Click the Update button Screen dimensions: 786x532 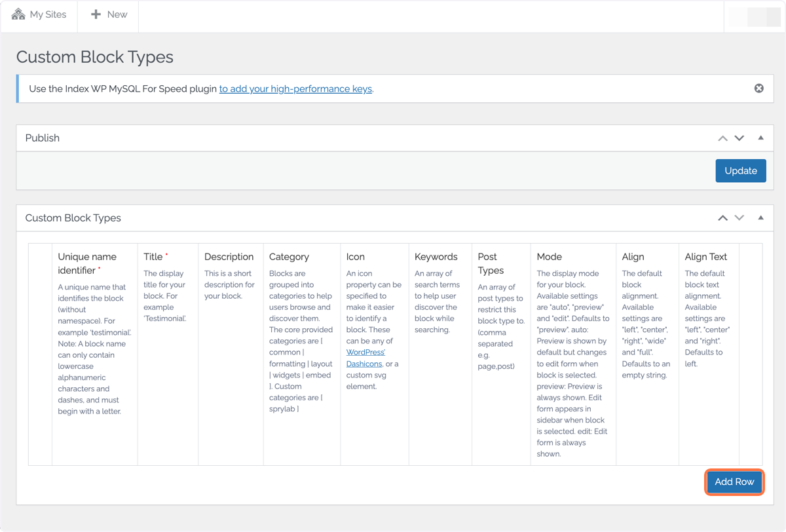741,170
